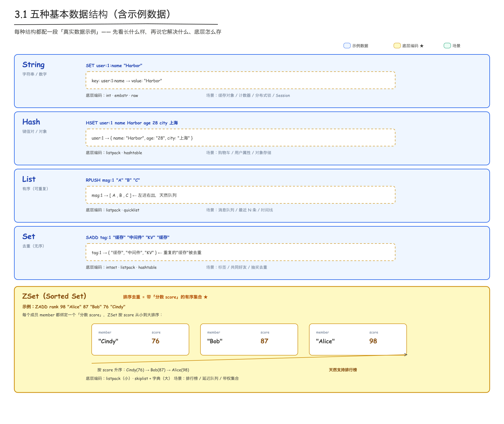
Task: Click 键值对 / 对象 subtitle under Hash
Action: click(35, 131)
